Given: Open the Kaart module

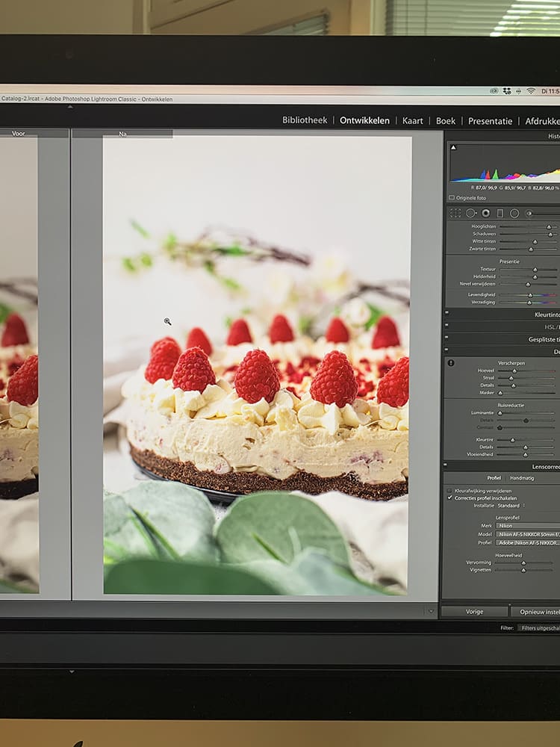Looking at the screenshot, I should pos(412,121).
